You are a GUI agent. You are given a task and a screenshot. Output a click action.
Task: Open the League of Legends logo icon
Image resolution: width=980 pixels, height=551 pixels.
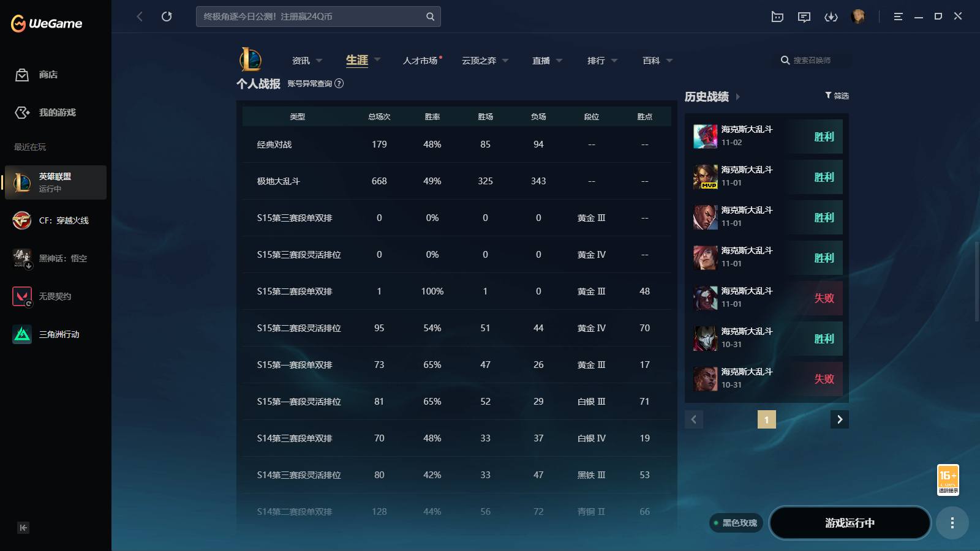pyautogui.click(x=251, y=60)
